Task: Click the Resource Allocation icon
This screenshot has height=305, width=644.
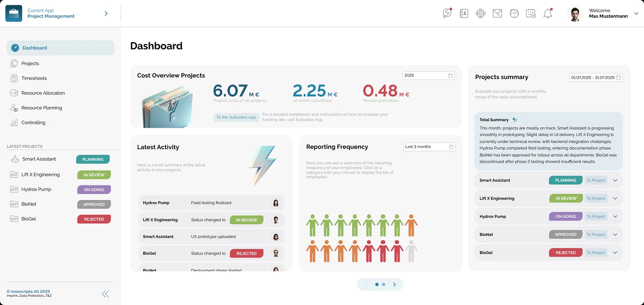Action: [14, 93]
